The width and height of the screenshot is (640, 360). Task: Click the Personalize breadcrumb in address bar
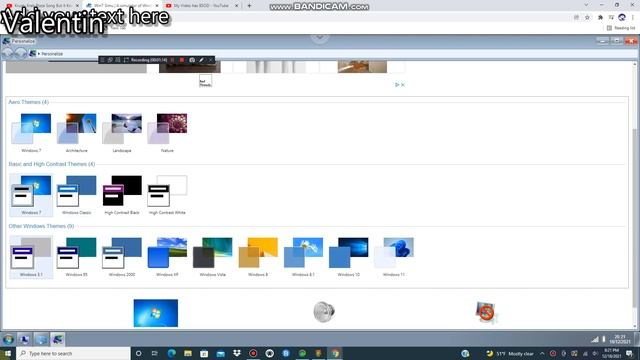coord(52,54)
